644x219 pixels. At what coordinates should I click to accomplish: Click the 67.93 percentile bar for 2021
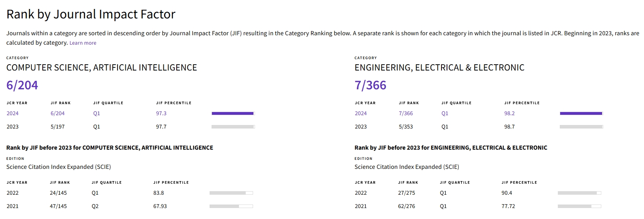[x=231, y=206]
